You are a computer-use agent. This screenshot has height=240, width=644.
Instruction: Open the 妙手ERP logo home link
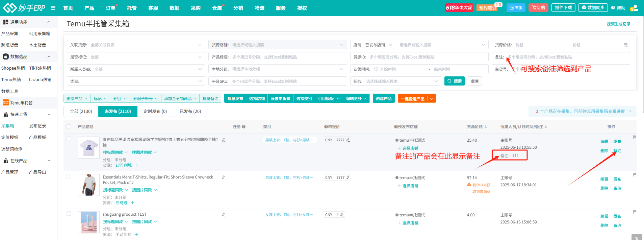[x=24, y=8]
